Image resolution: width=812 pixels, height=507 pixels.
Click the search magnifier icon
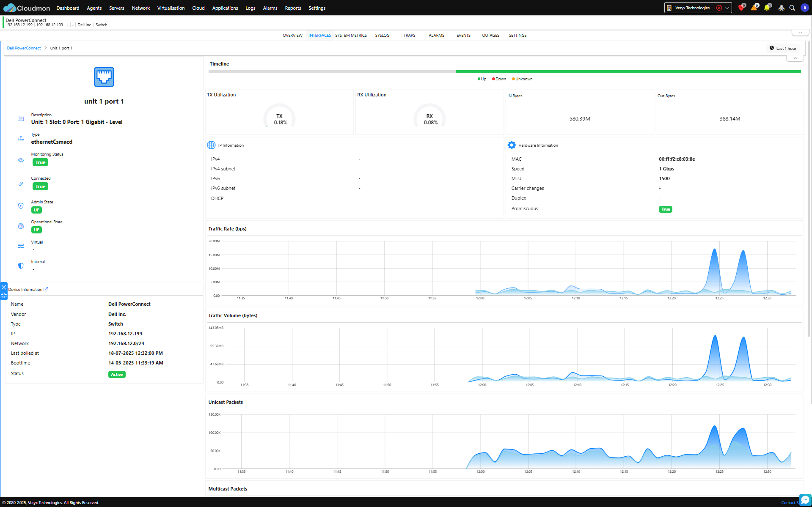792,8
